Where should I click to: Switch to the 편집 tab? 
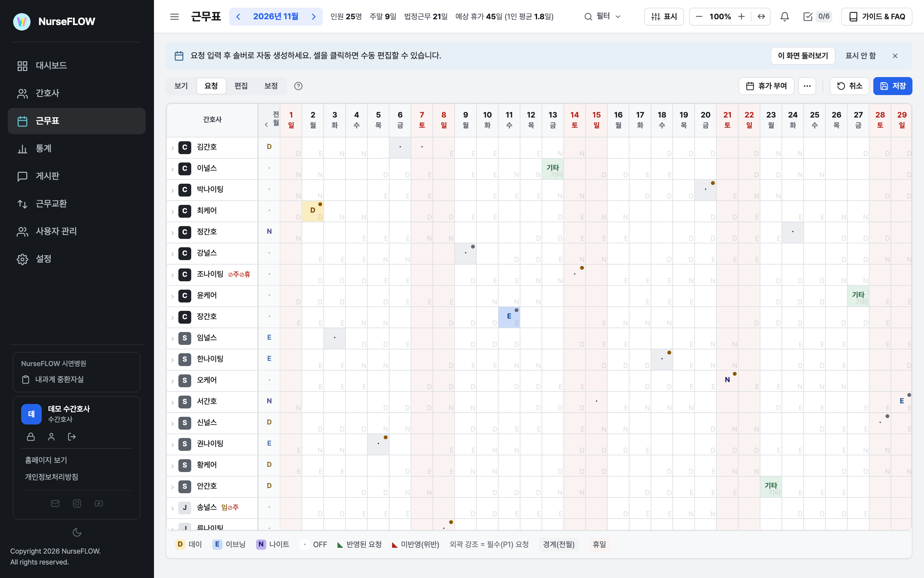(x=241, y=86)
